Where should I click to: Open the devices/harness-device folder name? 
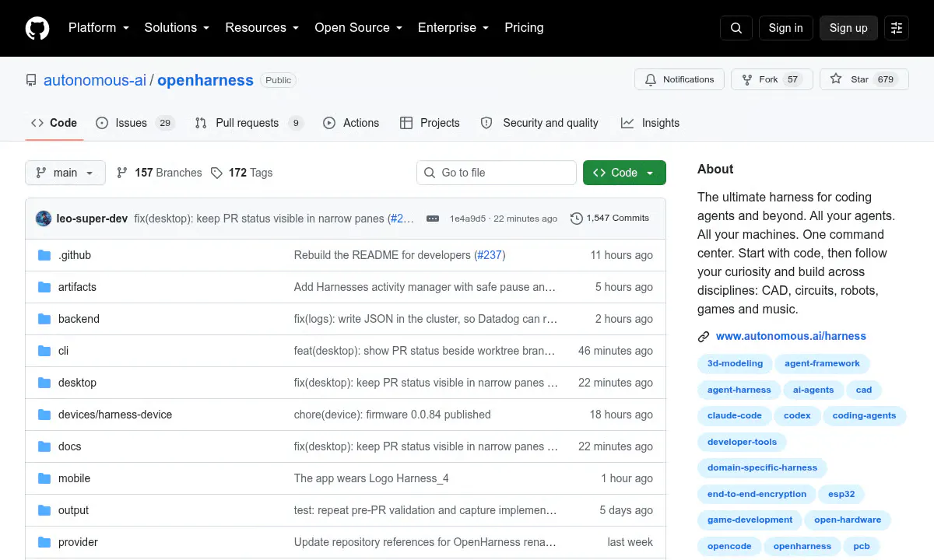(115, 415)
